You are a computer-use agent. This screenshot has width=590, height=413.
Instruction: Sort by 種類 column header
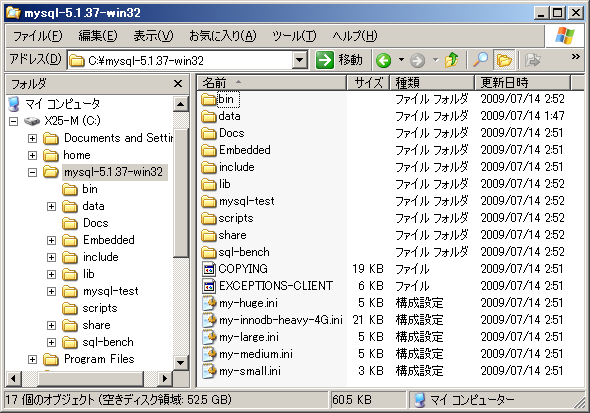tap(432, 82)
